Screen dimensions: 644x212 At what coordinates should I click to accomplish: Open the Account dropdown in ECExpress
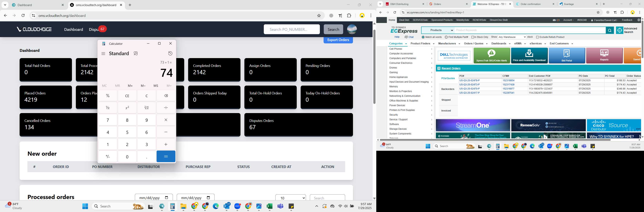[x=568, y=20]
